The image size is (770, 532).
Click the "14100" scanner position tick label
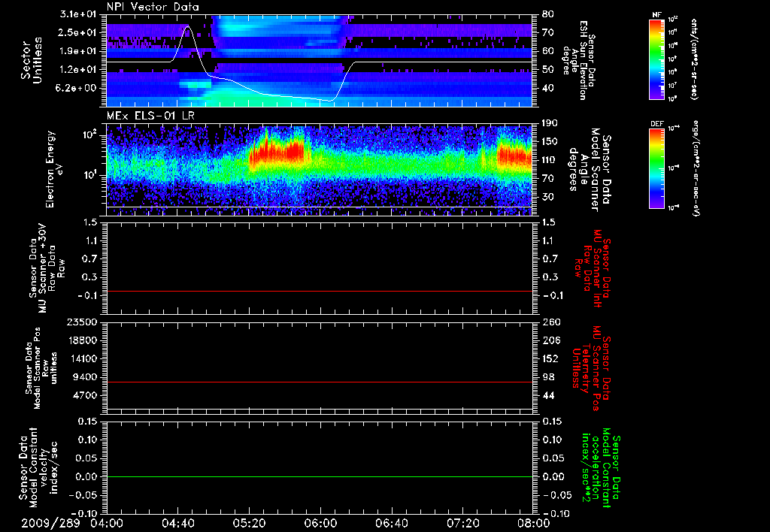pyautogui.click(x=82, y=358)
